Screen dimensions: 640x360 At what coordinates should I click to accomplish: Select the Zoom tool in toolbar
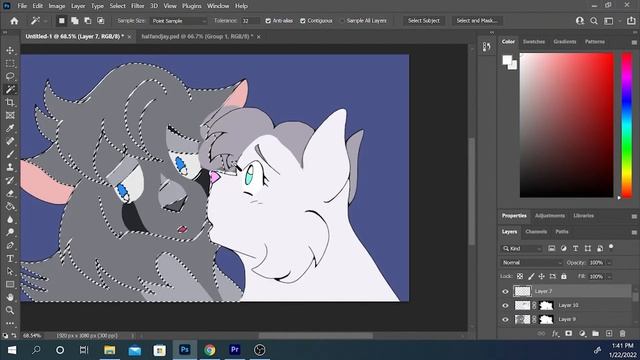tap(10, 310)
